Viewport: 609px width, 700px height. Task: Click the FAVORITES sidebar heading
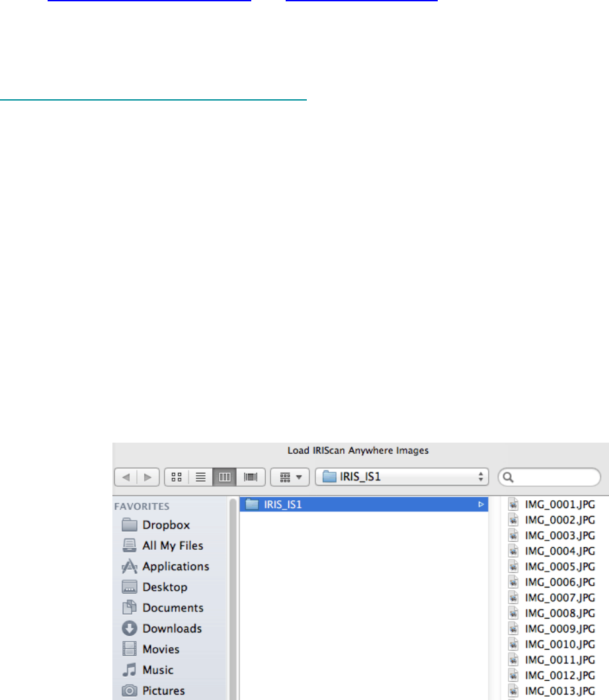pyautogui.click(x=142, y=506)
